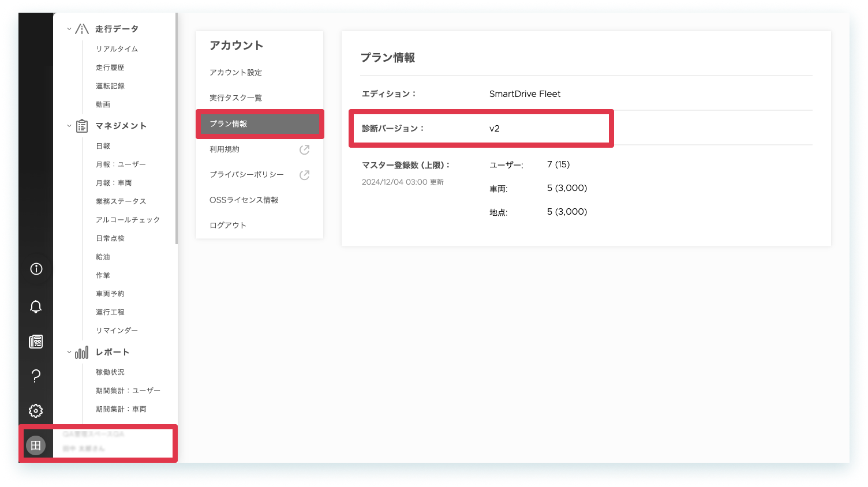
Task: Open 日常点検 in sidebar
Action: click(x=110, y=238)
